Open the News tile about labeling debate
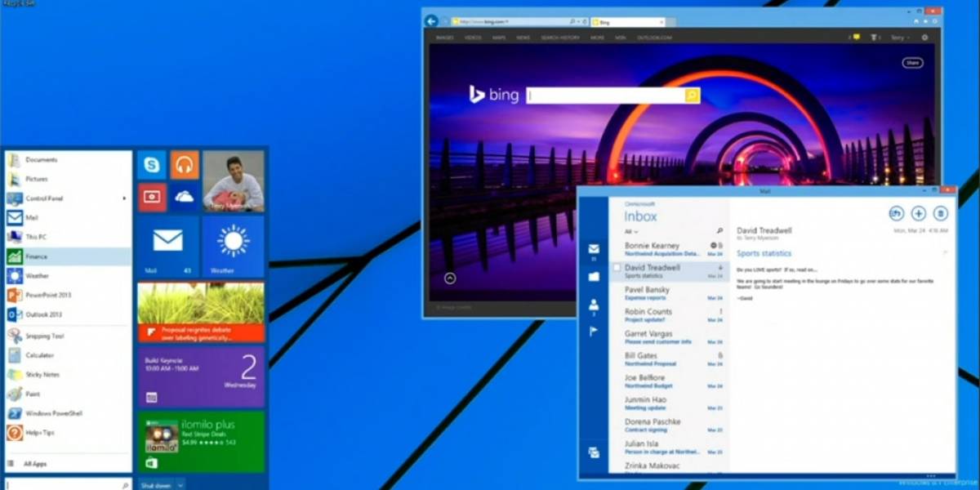 coord(201,312)
